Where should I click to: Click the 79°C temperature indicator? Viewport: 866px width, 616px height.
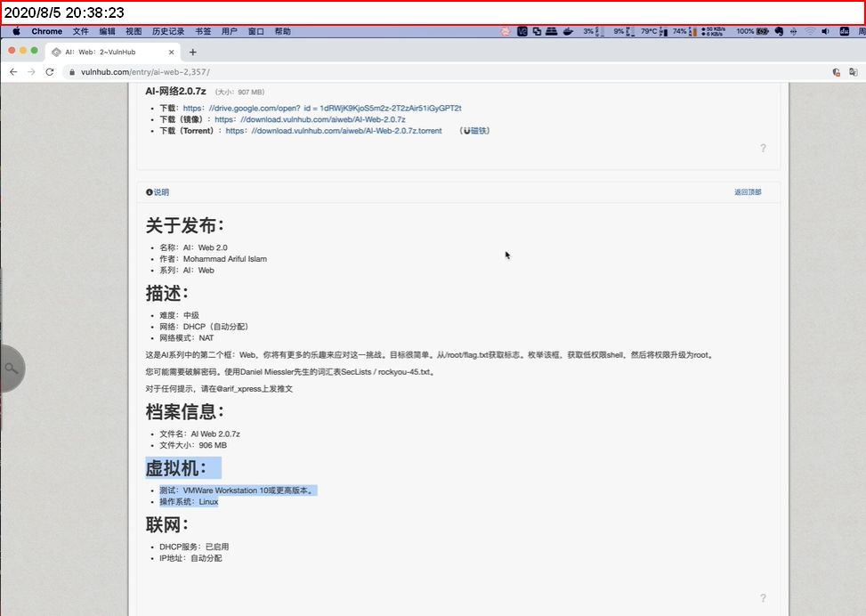(654, 31)
